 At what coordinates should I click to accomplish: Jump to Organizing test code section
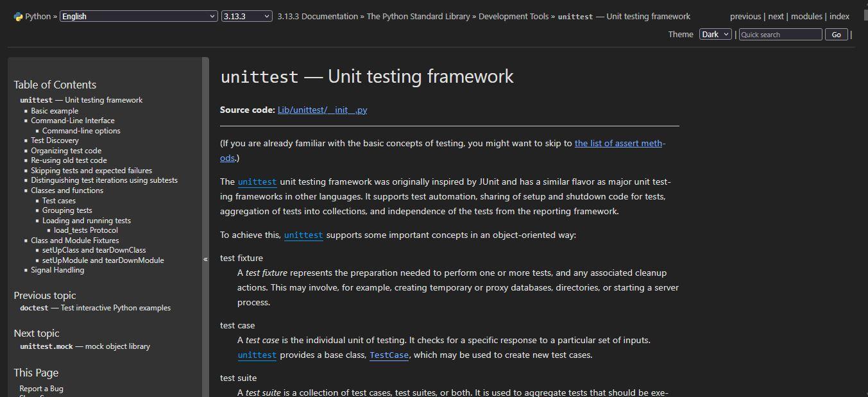coord(66,151)
